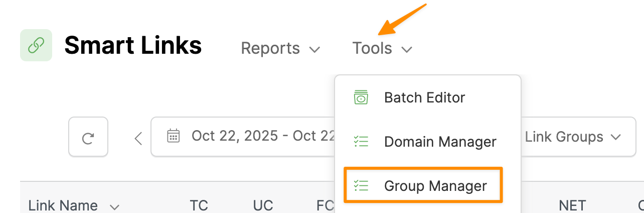Expand the Link Groups filter dropdown

(572, 137)
